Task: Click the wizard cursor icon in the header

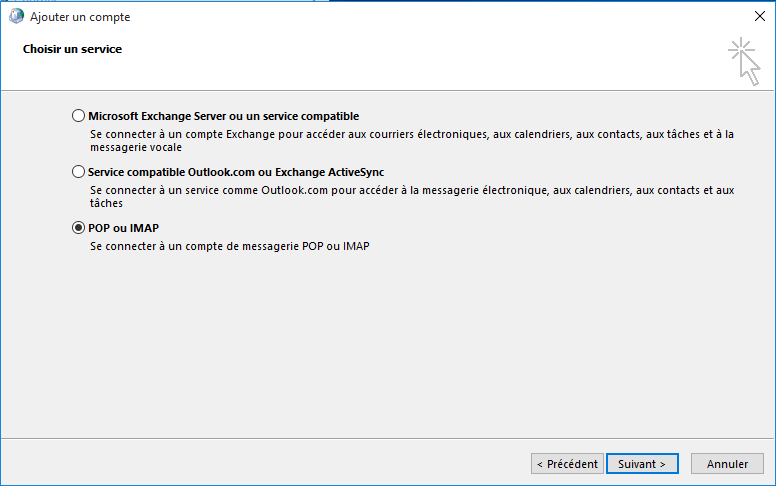Action: (x=743, y=60)
